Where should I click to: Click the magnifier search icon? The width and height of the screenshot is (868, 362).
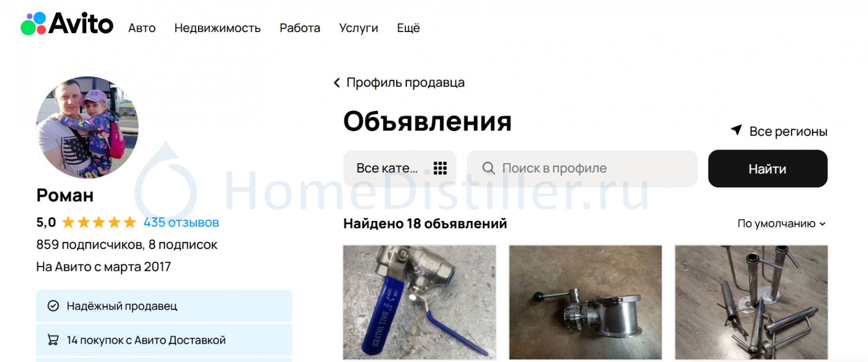(488, 169)
